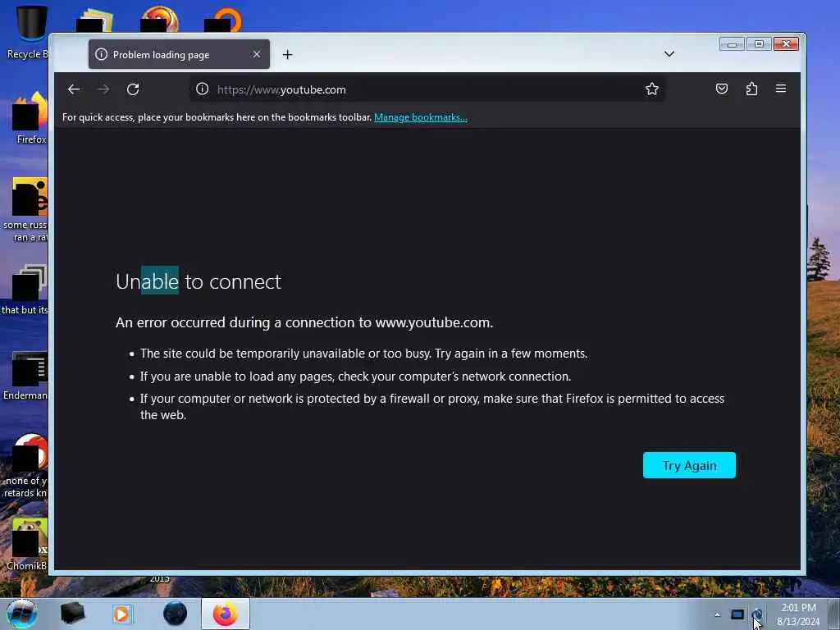This screenshot has width=840, height=630.
Task: Click the Try Again button
Action: click(x=689, y=465)
